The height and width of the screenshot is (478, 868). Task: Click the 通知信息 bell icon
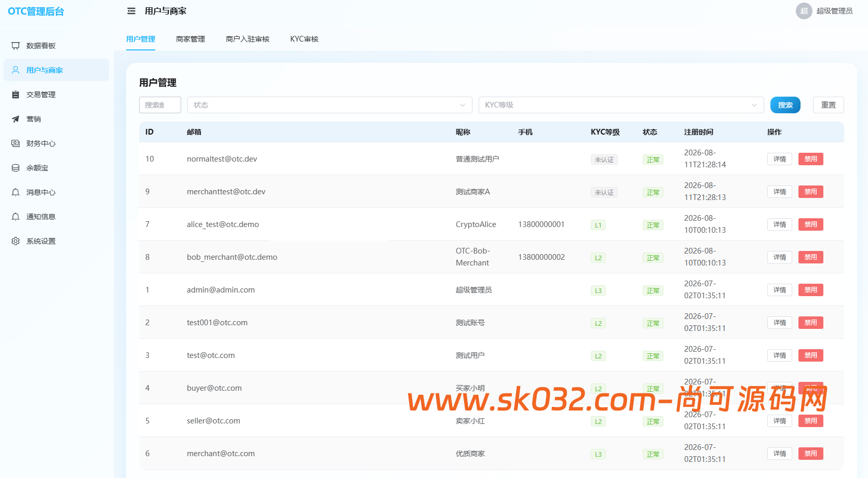click(x=16, y=217)
